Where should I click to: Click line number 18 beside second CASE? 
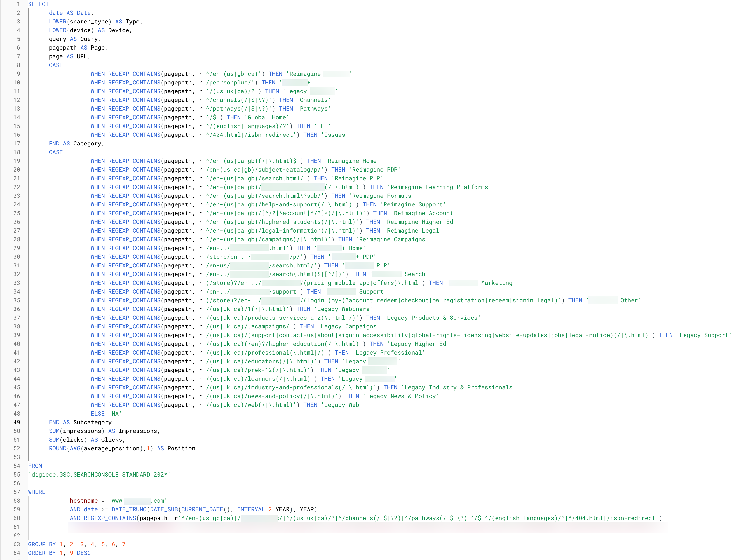click(17, 152)
